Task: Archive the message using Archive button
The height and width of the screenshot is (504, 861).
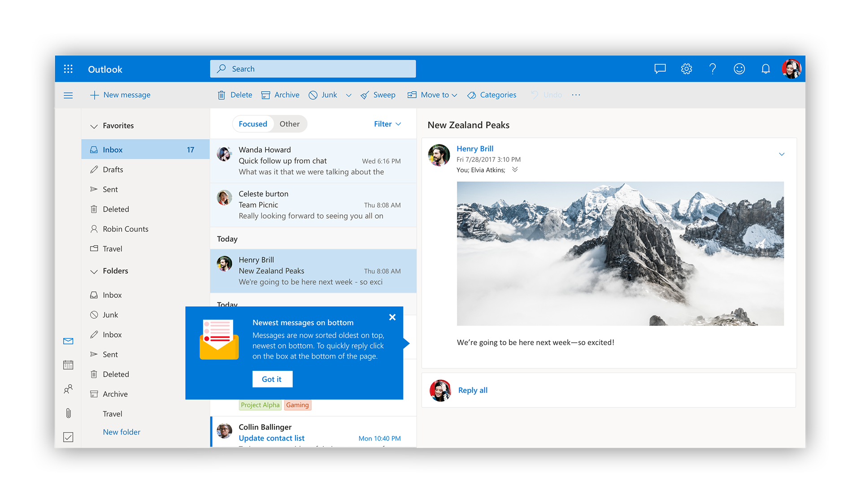Action: 280,95
